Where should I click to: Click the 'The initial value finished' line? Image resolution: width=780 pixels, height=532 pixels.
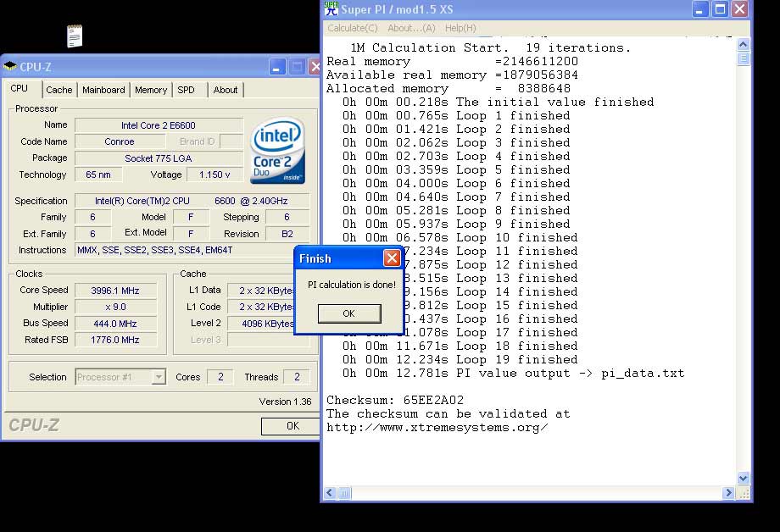pos(498,102)
